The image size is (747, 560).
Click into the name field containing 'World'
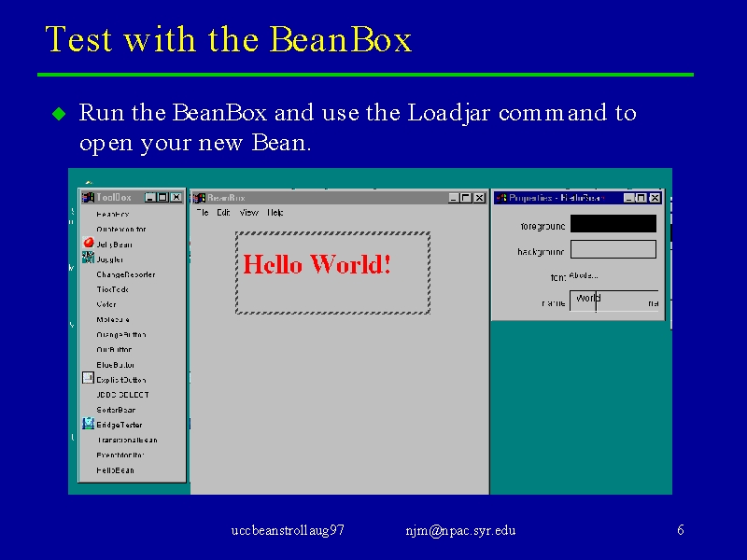pos(614,301)
